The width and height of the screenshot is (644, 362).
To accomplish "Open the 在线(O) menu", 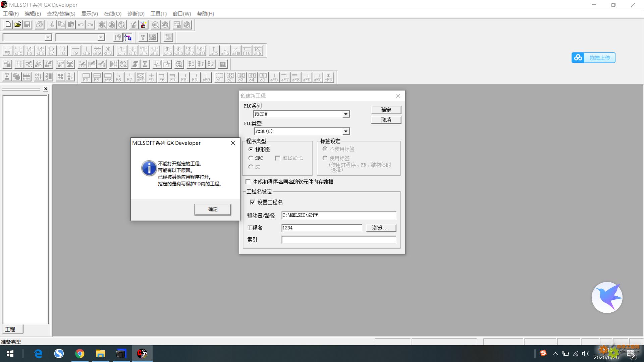I will pyautogui.click(x=112, y=14).
